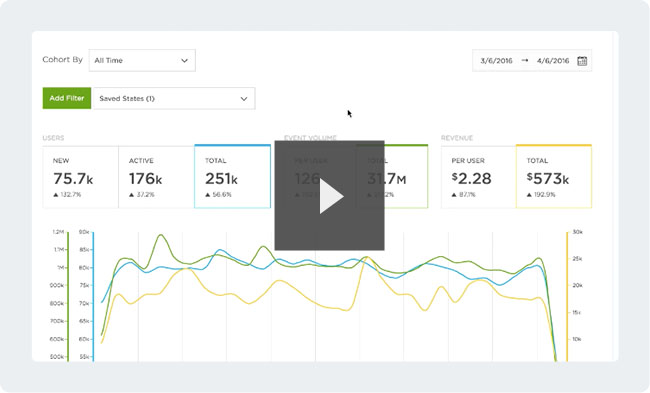Image resolution: width=650 pixels, height=393 pixels.
Task: Click the REVENUE section heading
Action: (457, 138)
